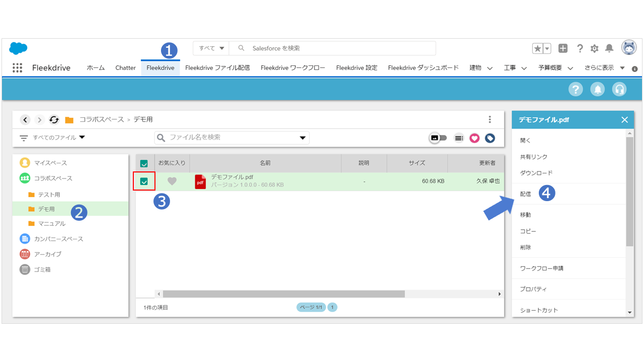Click the pink heart favorites filter icon
The width and height of the screenshot is (644, 362).
pyautogui.click(x=474, y=138)
